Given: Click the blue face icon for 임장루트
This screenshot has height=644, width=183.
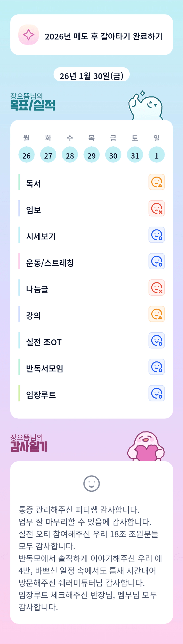Looking at the screenshot, I should pos(156,393).
